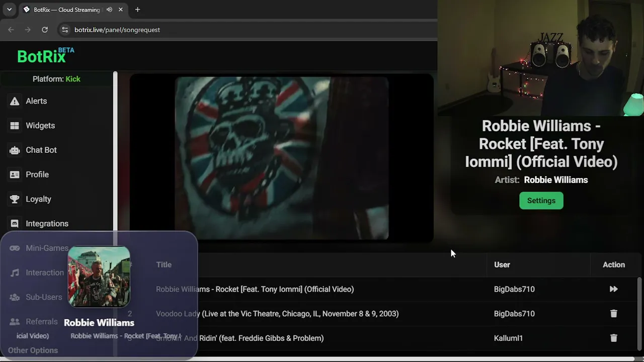Image resolution: width=644 pixels, height=362 pixels.
Task: Click BigDabs710 in the Voodoo Lady row
Action: (x=514, y=314)
